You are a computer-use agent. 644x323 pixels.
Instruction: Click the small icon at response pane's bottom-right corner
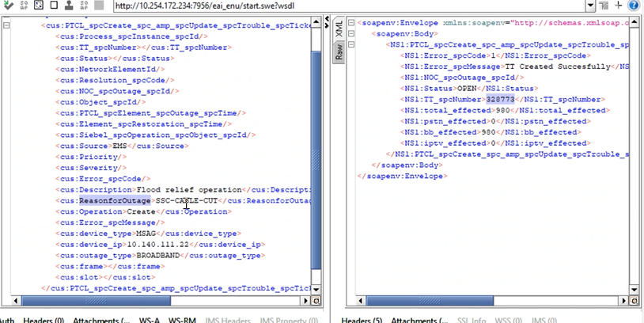click(638, 302)
